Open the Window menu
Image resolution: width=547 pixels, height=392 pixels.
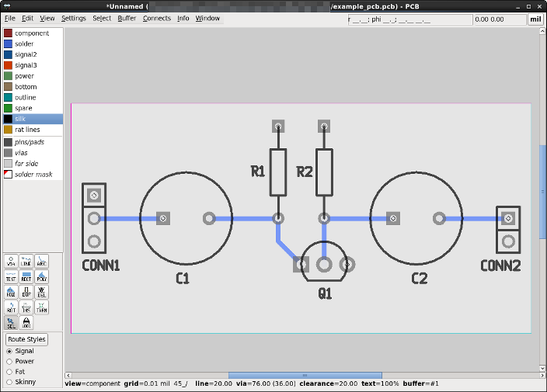(207, 19)
